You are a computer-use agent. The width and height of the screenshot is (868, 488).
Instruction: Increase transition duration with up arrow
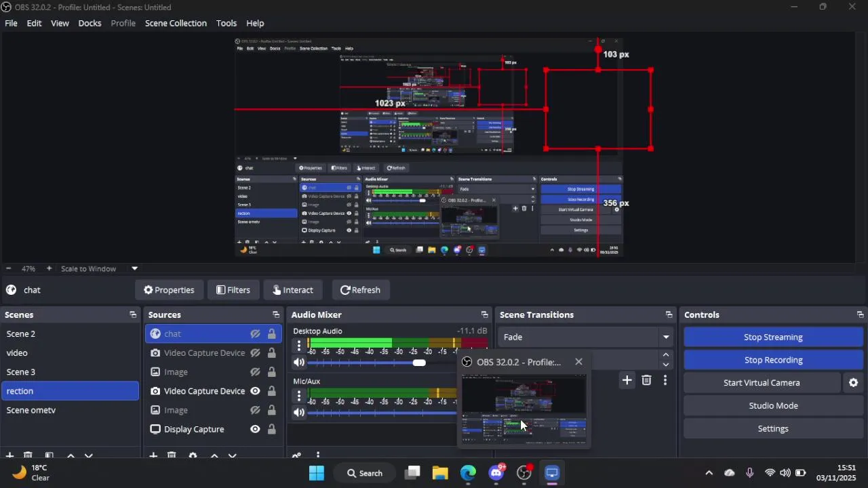pos(666,354)
